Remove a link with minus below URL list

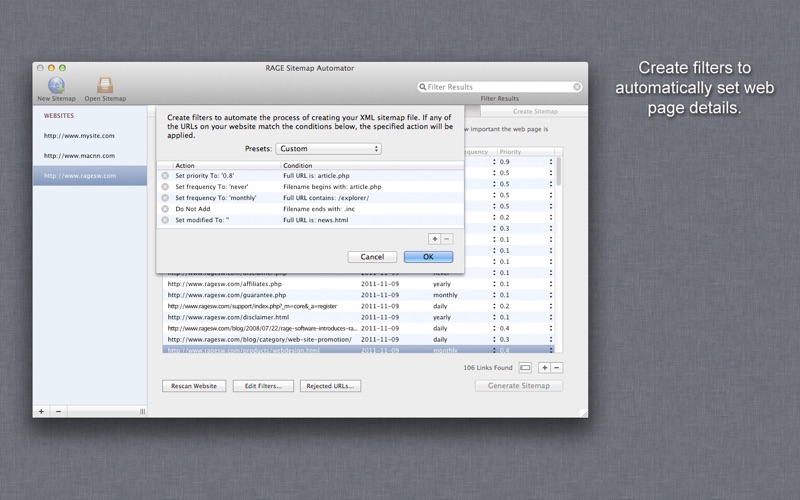click(557, 367)
